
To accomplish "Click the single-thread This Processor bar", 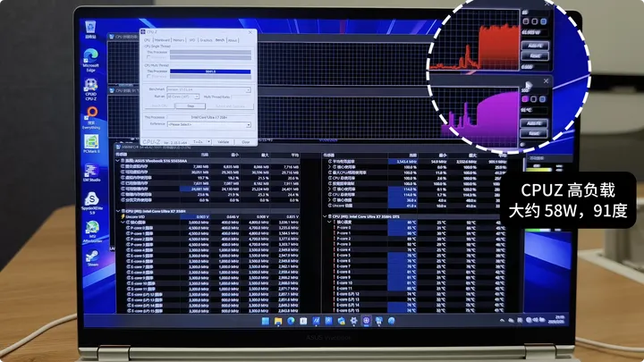I will [210, 52].
